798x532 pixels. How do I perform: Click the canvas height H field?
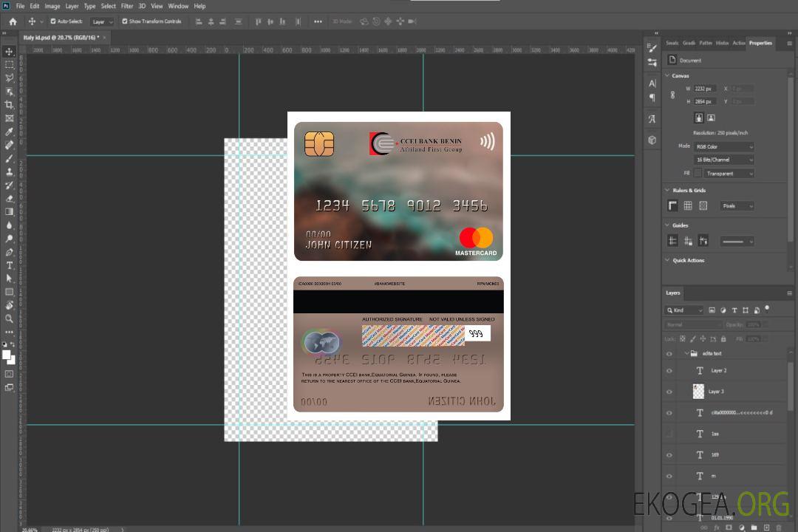click(706, 102)
